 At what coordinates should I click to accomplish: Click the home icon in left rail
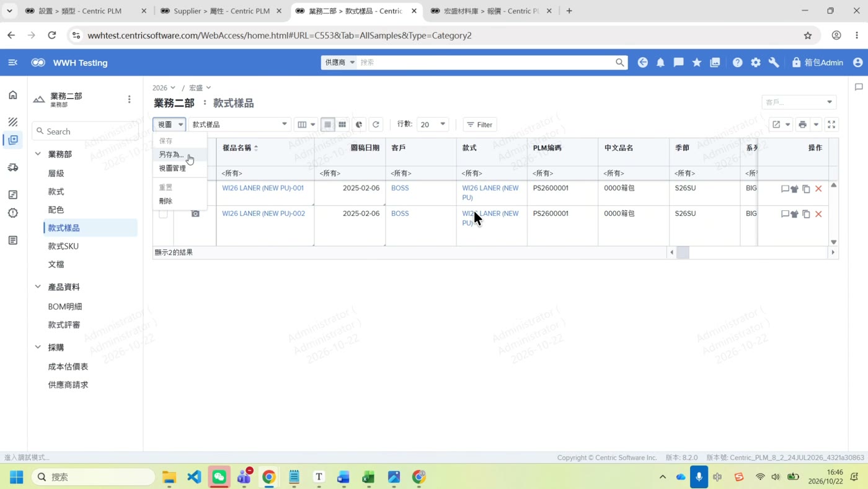[13, 95]
